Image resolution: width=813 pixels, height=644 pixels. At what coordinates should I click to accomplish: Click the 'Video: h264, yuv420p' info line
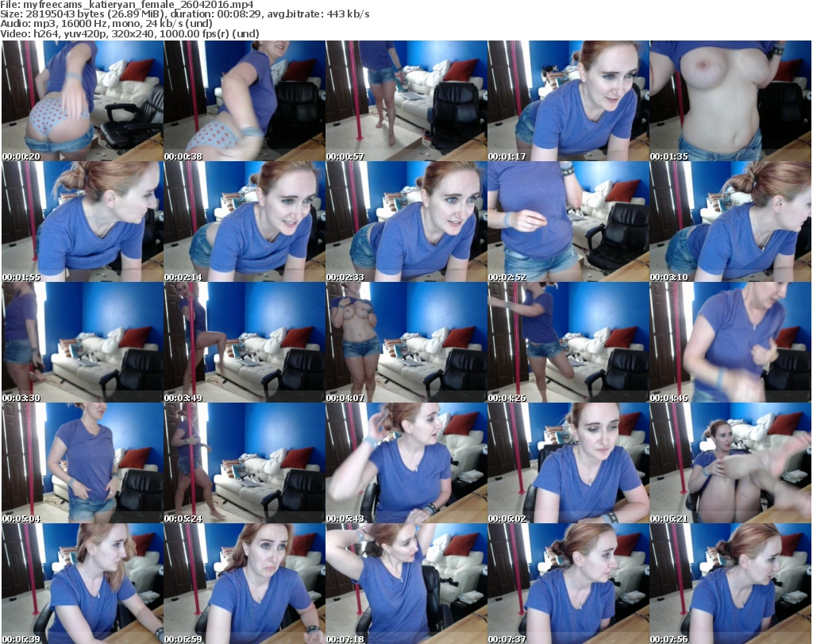(x=129, y=33)
